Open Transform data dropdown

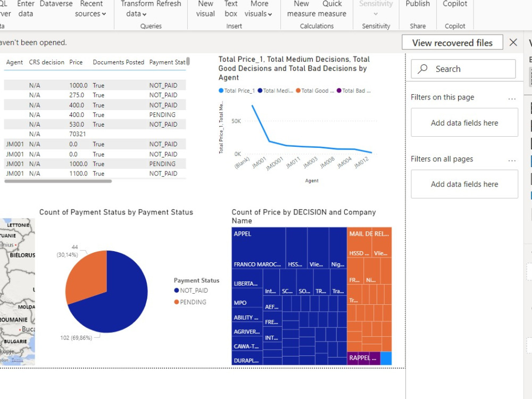coord(136,9)
